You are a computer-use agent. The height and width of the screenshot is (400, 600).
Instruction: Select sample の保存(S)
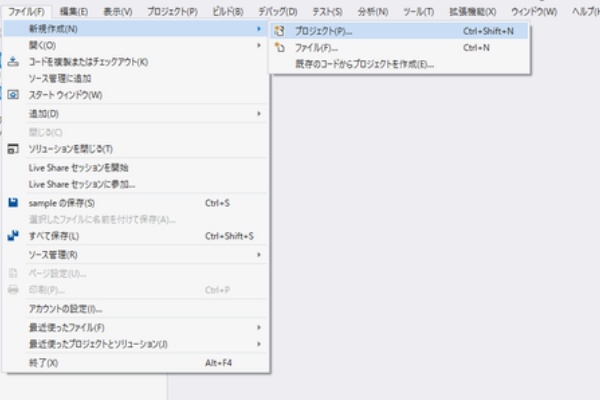[136, 203]
